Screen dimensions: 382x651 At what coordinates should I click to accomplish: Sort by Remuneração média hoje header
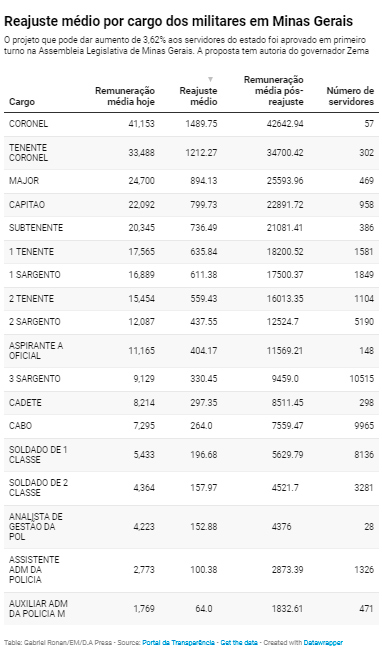coord(125,96)
